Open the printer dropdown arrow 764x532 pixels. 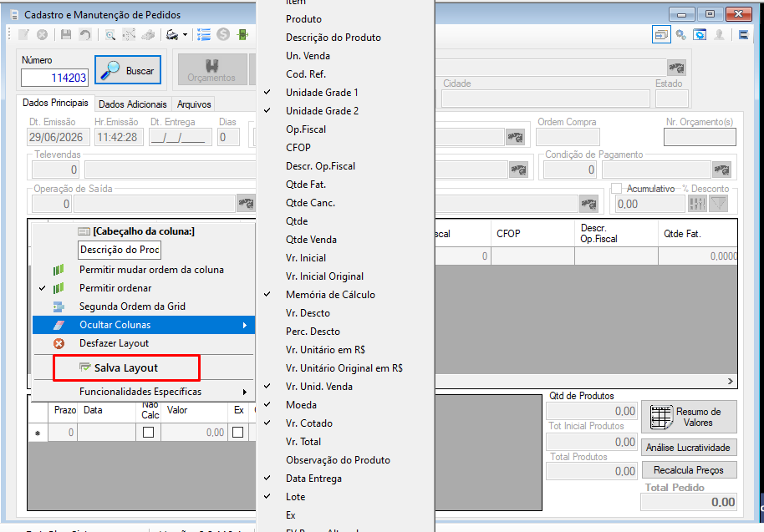click(186, 35)
